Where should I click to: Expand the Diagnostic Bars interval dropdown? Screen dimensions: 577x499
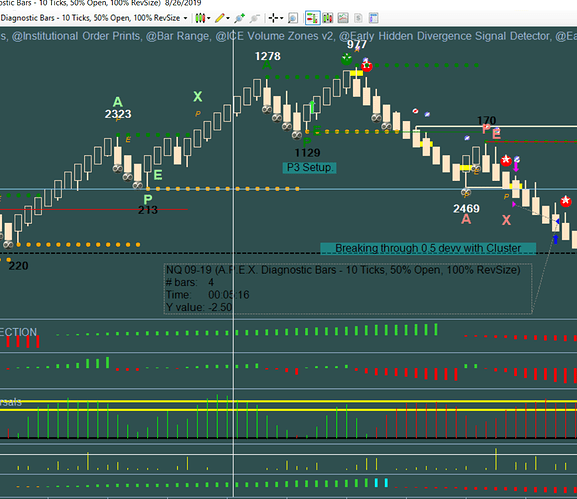click(185, 18)
